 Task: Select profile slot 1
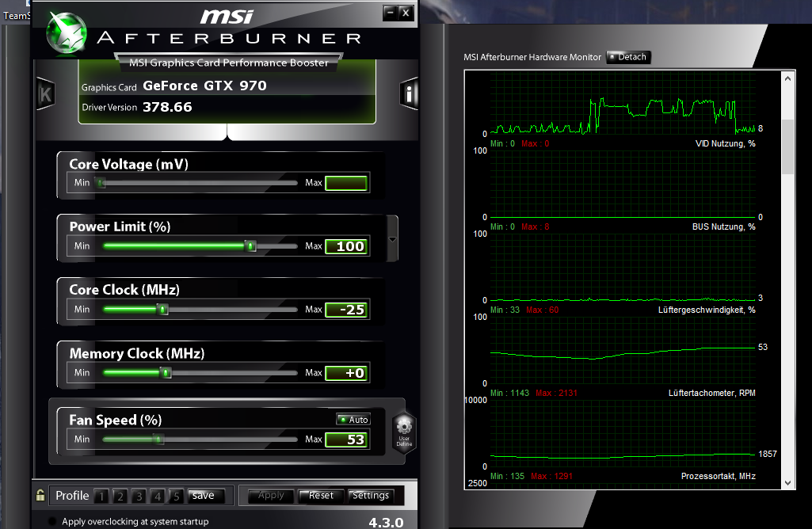(x=101, y=497)
